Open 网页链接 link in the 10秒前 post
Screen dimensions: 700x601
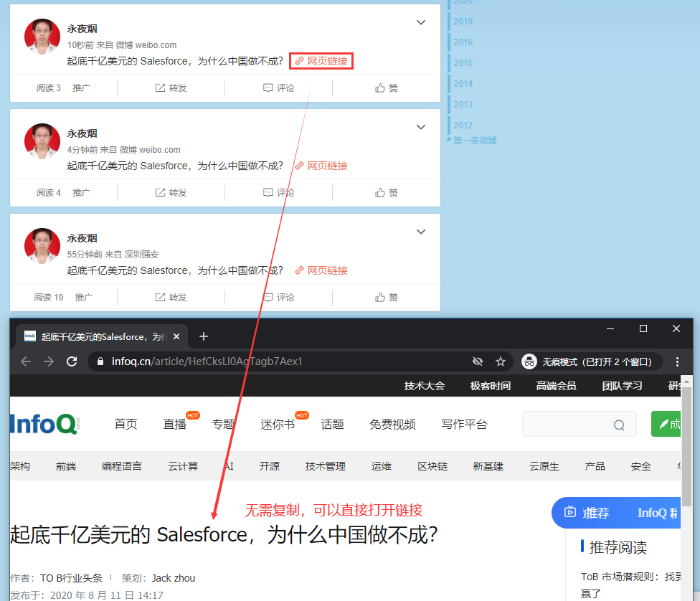pyautogui.click(x=321, y=61)
